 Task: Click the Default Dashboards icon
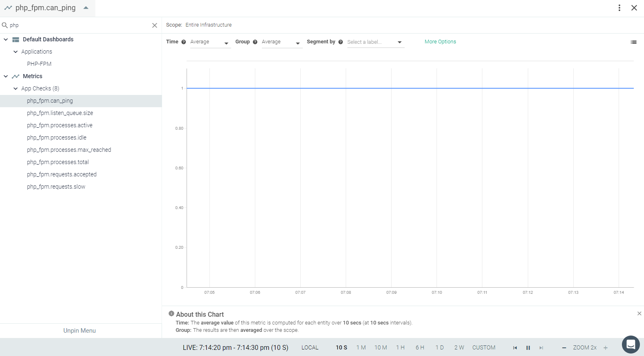tap(16, 40)
